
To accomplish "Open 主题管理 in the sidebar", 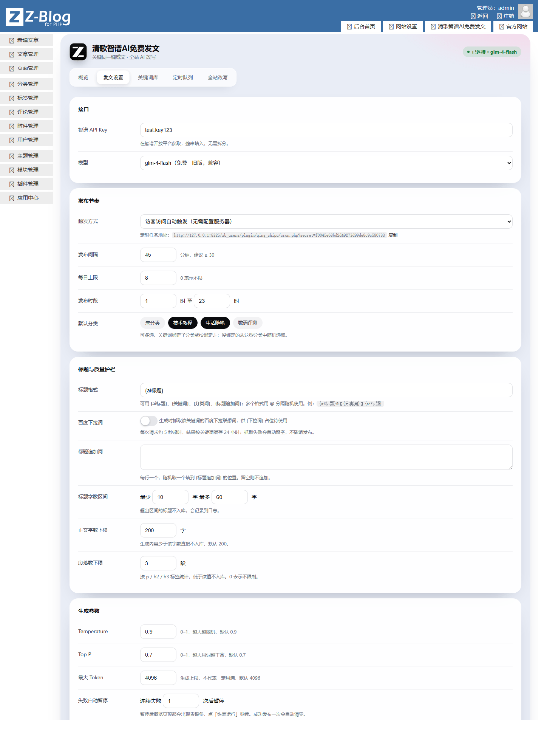I will pos(26,156).
